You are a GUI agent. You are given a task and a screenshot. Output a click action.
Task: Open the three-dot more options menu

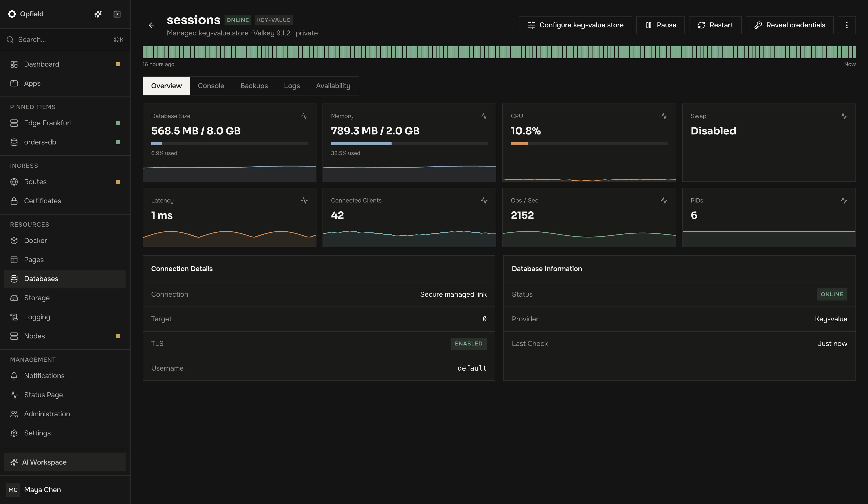tap(847, 25)
